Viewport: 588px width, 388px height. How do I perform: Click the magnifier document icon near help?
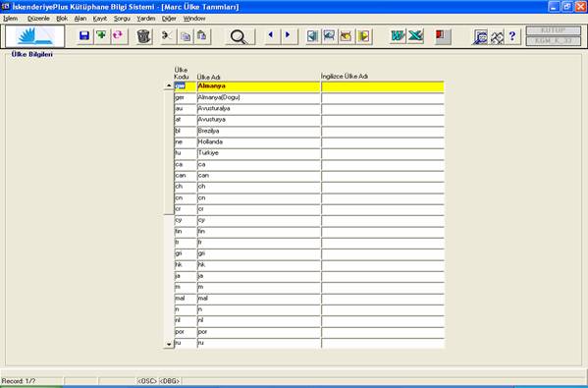480,36
